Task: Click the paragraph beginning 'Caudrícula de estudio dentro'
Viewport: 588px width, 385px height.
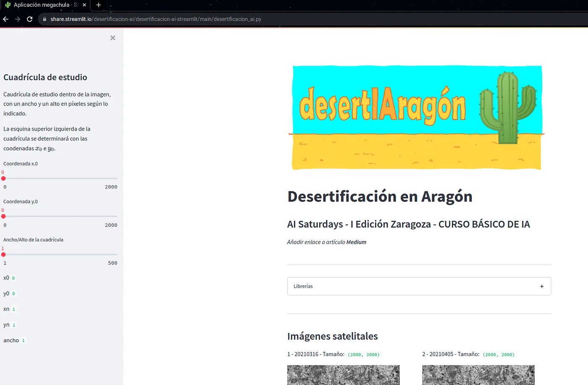Action: coord(57,104)
